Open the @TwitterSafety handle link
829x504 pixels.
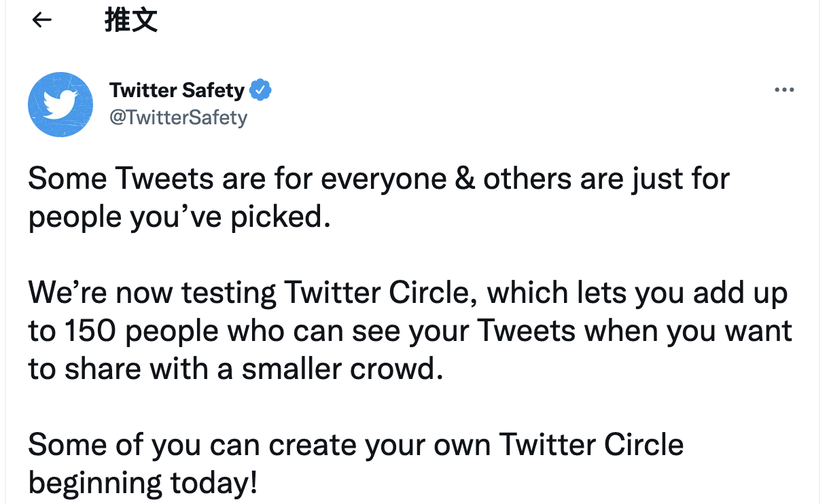(178, 118)
